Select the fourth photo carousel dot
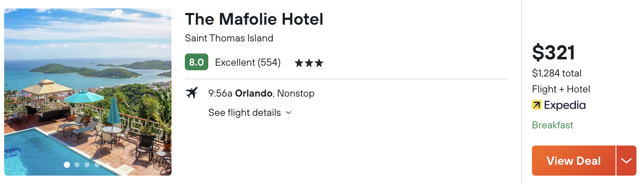The image size is (644, 184). [x=97, y=165]
